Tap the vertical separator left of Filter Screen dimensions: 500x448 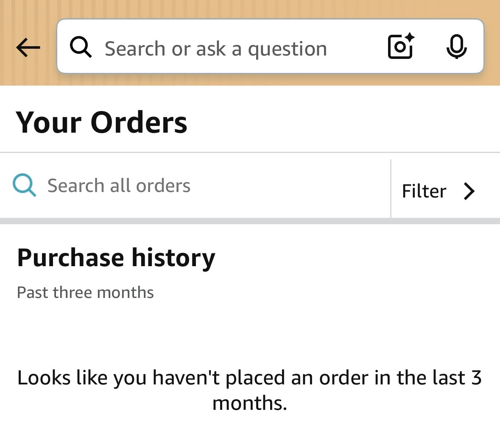391,189
